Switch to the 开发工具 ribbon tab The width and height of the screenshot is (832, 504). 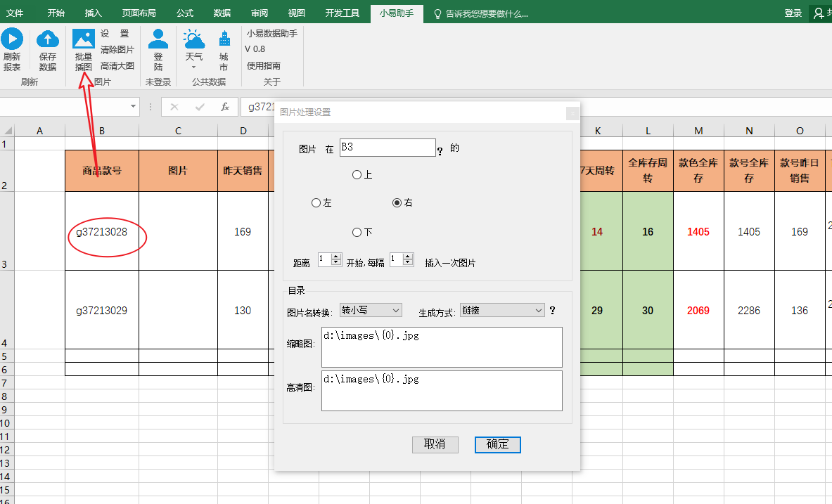coord(343,13)
